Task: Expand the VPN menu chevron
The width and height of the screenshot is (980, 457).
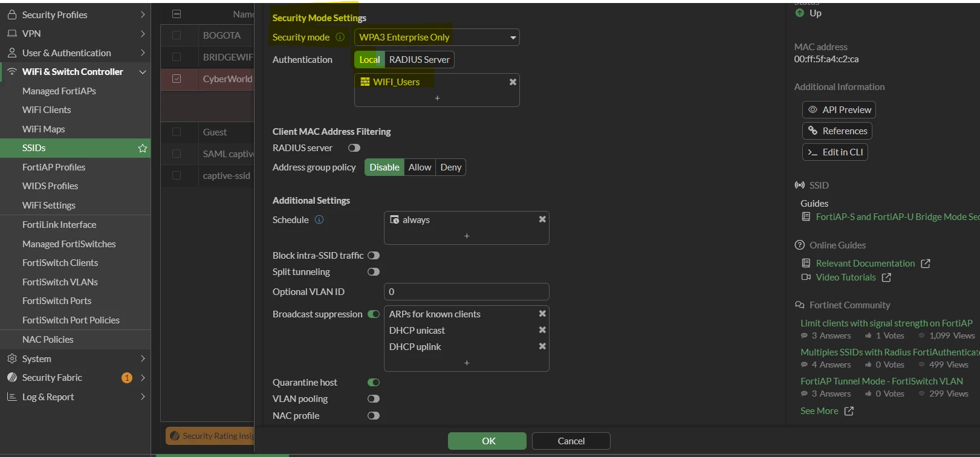Action: (143, 34)
